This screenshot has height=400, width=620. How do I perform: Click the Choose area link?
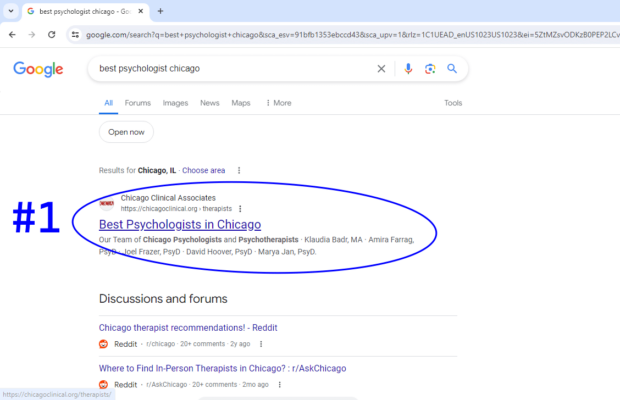pyautogui.click(x=203, y=170)
